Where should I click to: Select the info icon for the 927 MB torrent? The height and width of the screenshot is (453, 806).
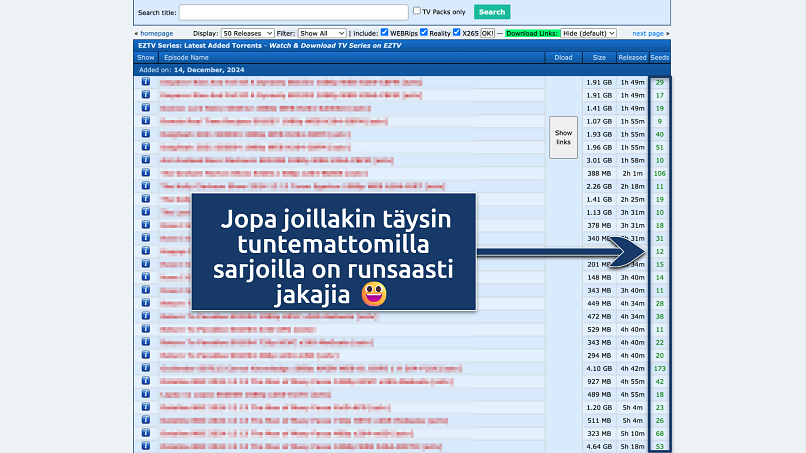point(145,381)
